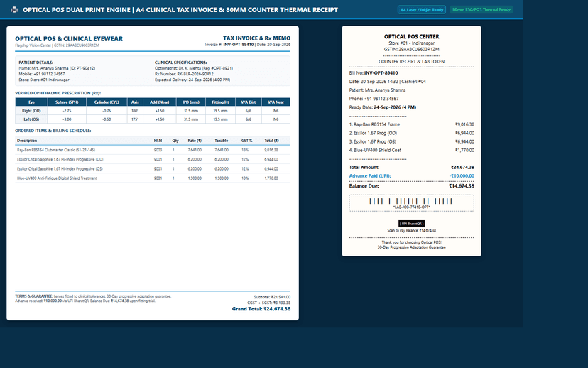This screenshot has height=368, width=588.
Task: Click the 9,016.38 total in the Ray-Ban row
Action: [271, 150]
